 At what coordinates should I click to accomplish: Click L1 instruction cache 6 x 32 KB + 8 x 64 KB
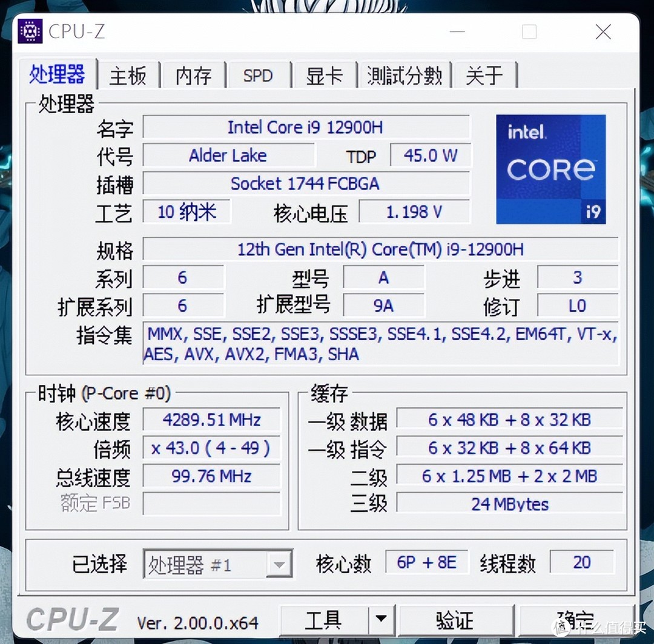(x=509, y=448)
